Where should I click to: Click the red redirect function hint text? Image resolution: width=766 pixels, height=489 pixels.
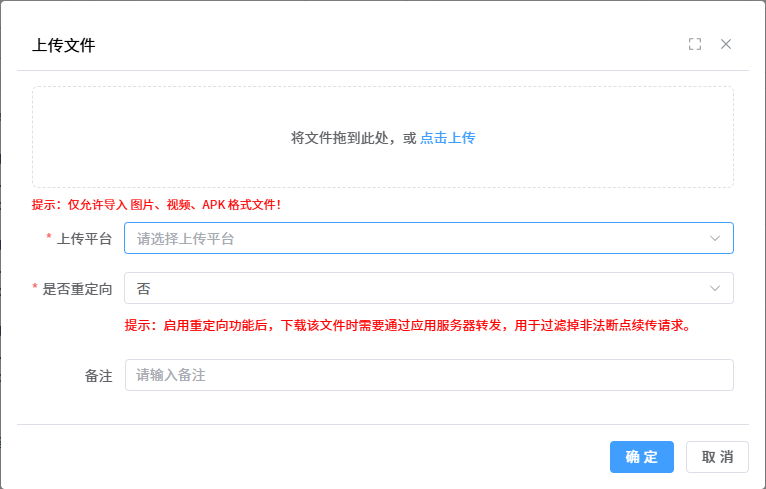[407, 325]
